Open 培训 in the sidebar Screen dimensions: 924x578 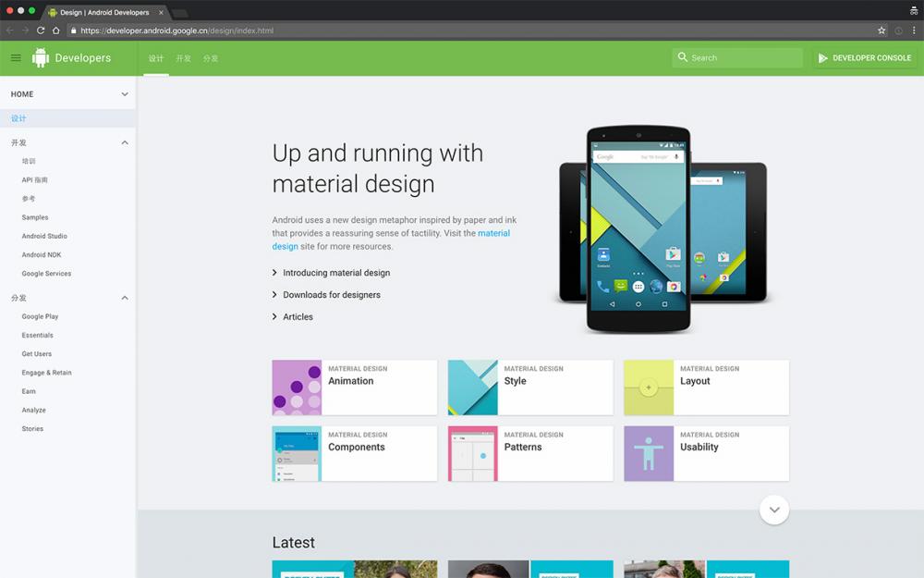pos(29,161)
